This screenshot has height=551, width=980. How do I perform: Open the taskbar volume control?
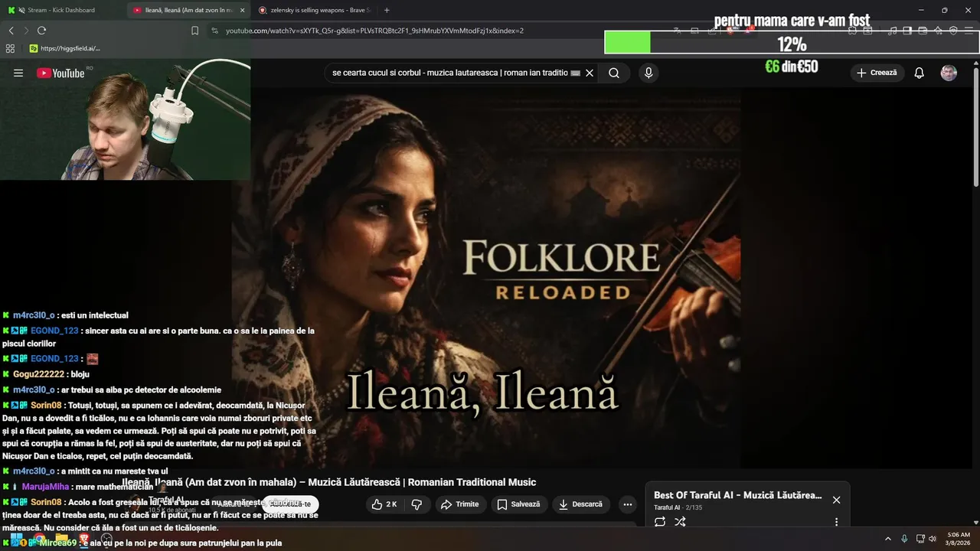pos(933,539)
